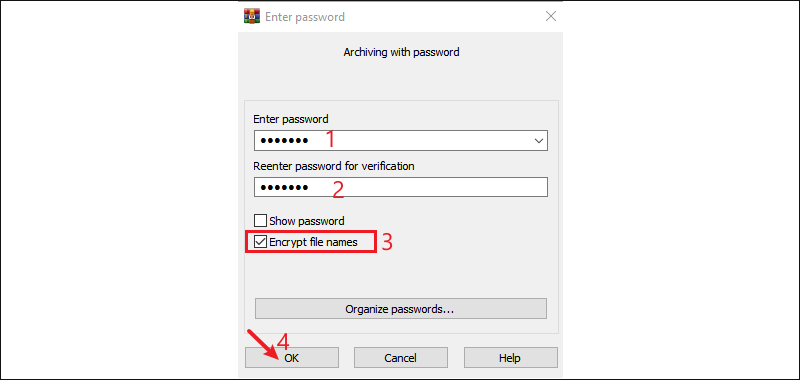The width and height of the screenshot is (800, 380).
Task: Expand the password history dropdown arrow
Action: 539,141
